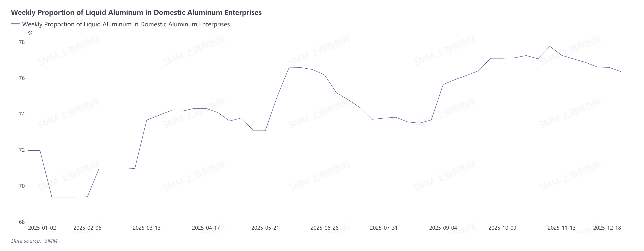The height and width of the screenshot is (251, 644).
Task: Select the 2025-07-31 axis date
Action: pos(384,228)
